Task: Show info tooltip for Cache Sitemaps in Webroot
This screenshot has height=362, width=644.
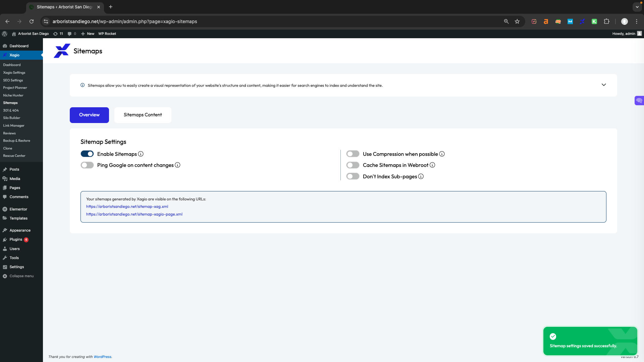Action: (x=432, y=165)
